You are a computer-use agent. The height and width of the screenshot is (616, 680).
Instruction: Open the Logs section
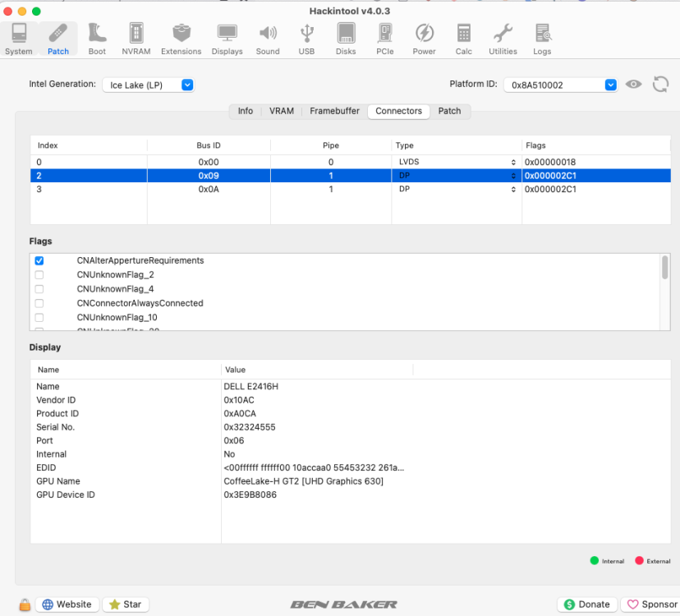pos(542,39)
